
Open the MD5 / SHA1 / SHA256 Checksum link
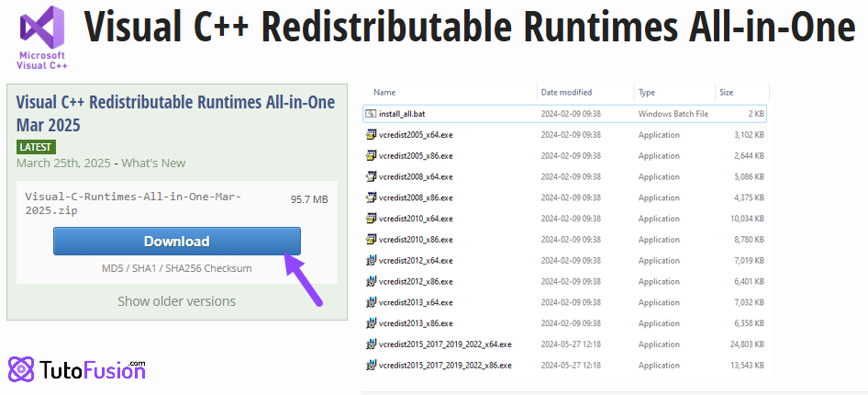click(176, 268)
